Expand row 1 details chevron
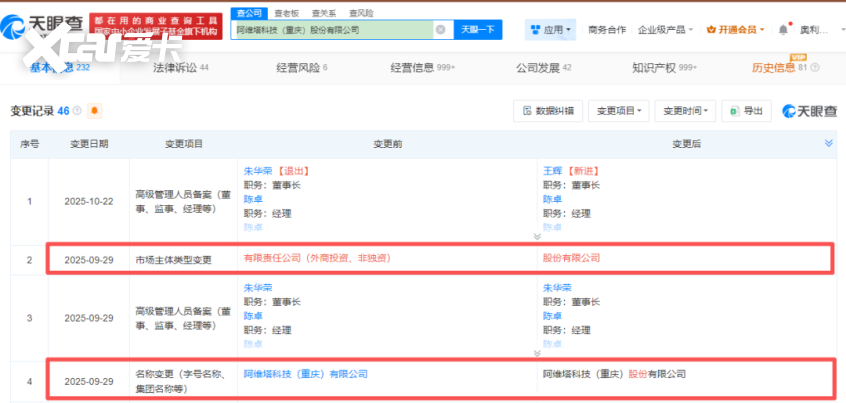 tap(537, 236)
